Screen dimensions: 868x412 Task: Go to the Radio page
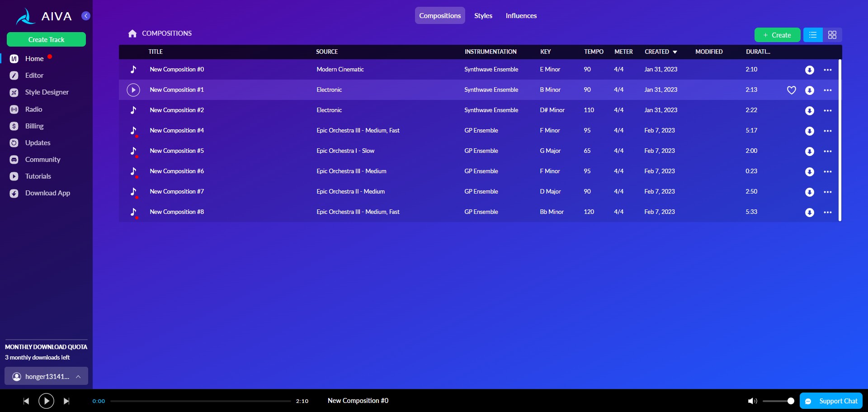tap(33, 109)
